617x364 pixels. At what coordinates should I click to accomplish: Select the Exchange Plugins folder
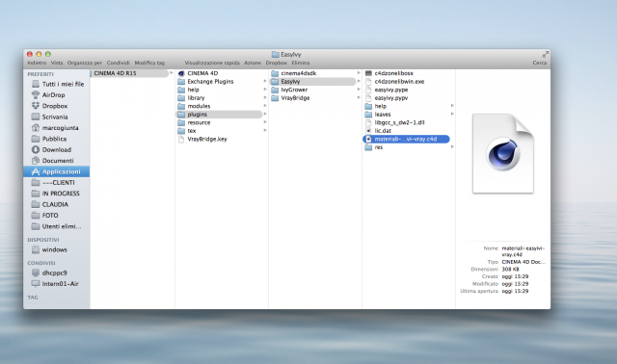click(x=205, y=82)
